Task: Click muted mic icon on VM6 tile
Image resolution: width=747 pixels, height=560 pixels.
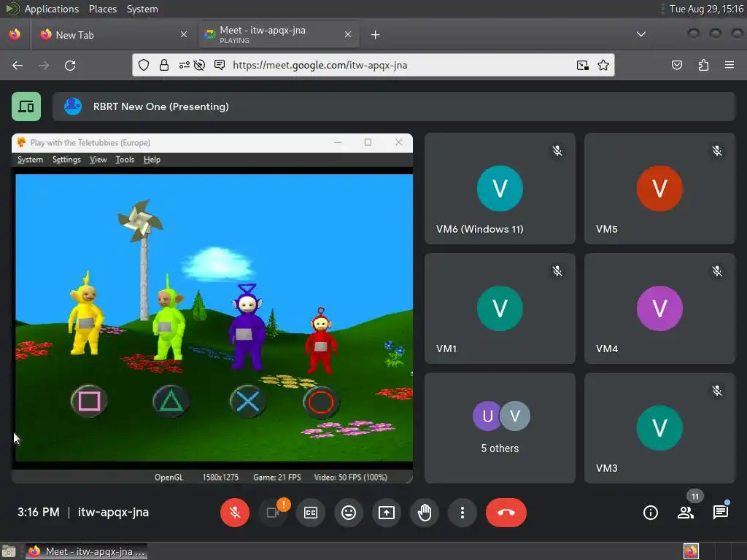Action: coord(557,151)
